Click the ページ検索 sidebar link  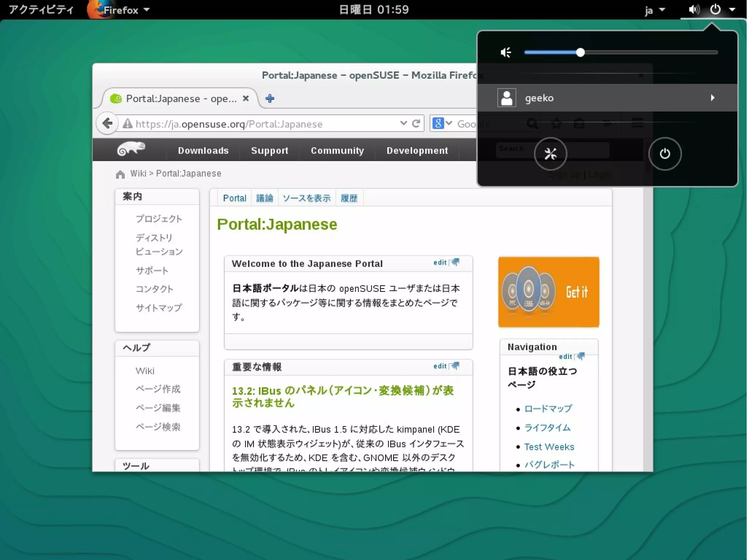[x=158, y=427]
